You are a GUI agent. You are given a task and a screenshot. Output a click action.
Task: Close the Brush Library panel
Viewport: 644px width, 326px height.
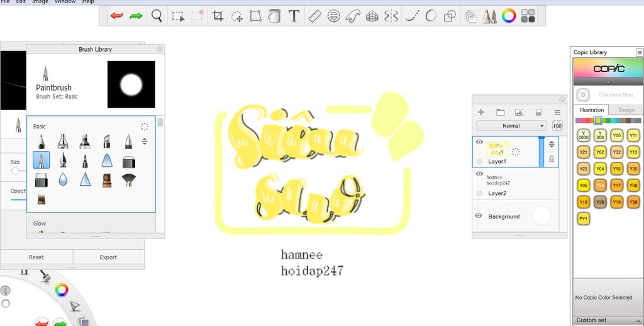point(160,49)
